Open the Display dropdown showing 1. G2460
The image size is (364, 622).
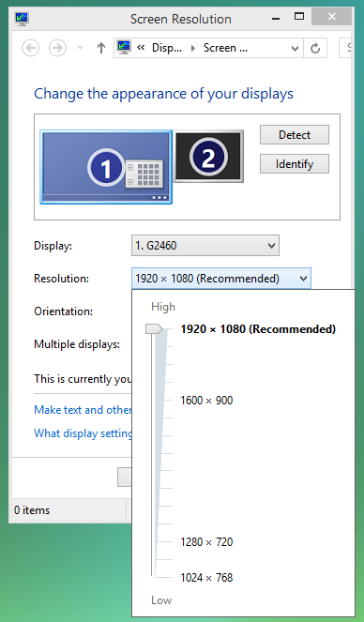[205, 246]
